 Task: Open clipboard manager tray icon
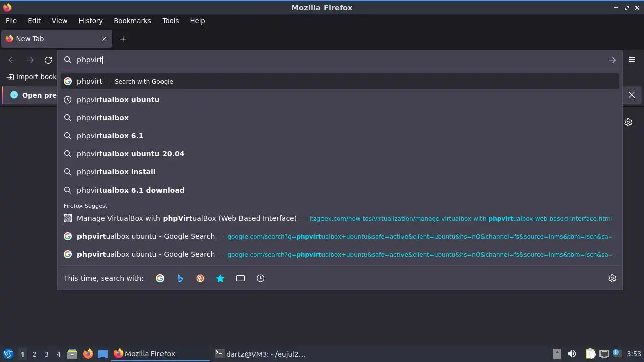point(591,354)
